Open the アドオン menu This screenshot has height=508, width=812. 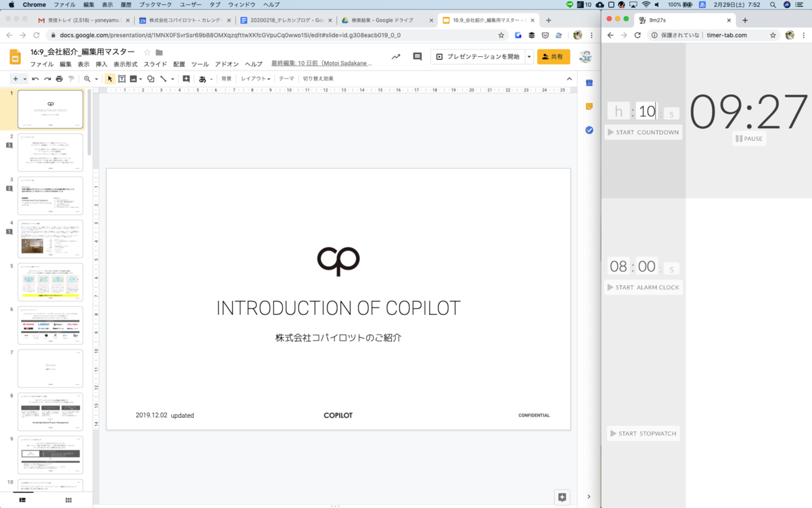227,64
